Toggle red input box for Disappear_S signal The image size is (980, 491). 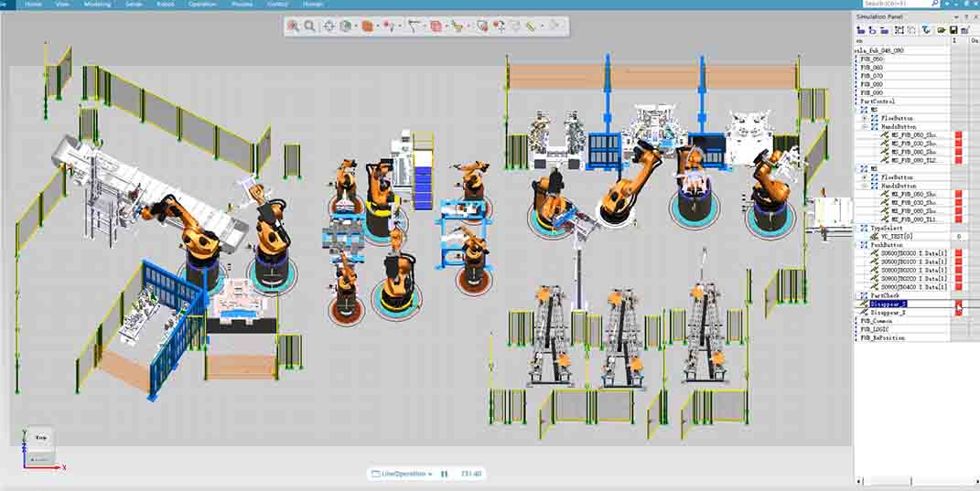coord(958,304)
